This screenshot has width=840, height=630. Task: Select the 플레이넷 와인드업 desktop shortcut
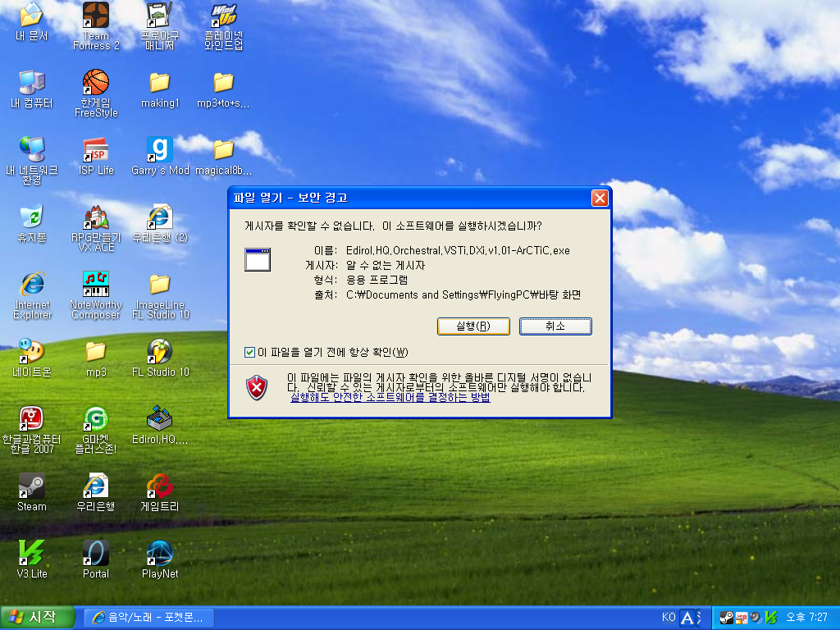coord(224,25)
